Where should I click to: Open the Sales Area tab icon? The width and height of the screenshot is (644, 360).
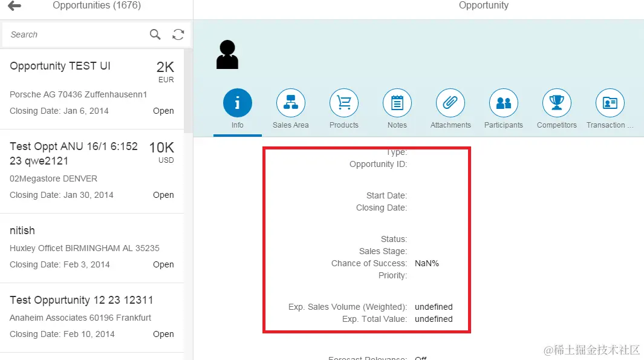[x=291, y=103]
